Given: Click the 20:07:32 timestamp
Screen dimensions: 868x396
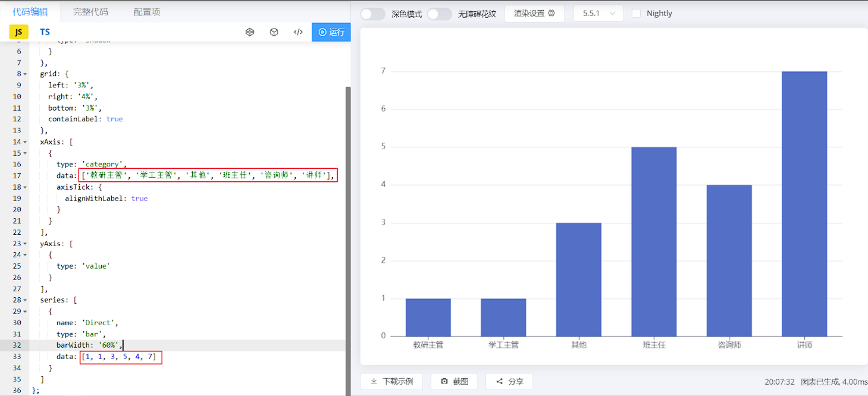Looking at the screenshot, I should point(780,382).
